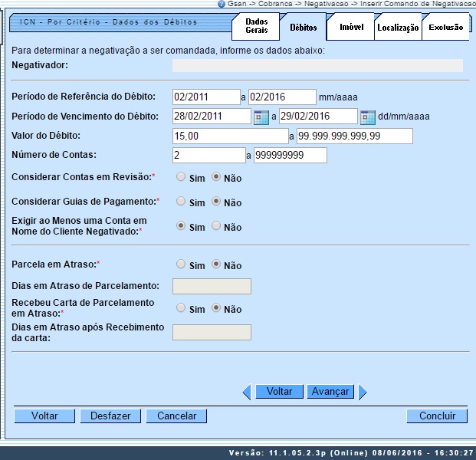
Task: Select Sim for Parcela em Atraso
Action: pyautogui.click(x=181, y=264)
